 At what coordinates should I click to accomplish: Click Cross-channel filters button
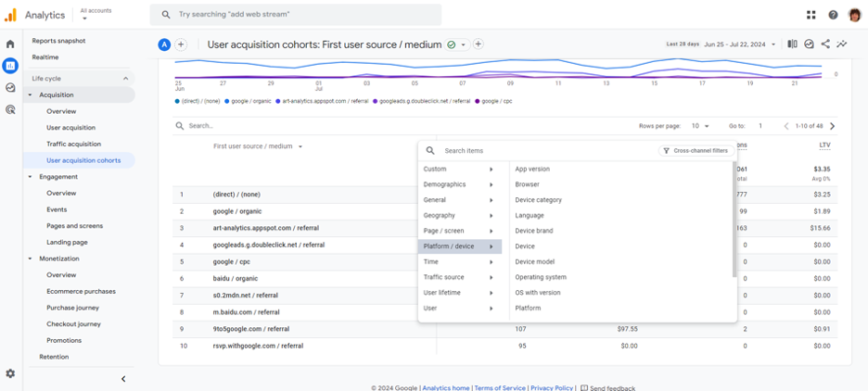[696, 151]
